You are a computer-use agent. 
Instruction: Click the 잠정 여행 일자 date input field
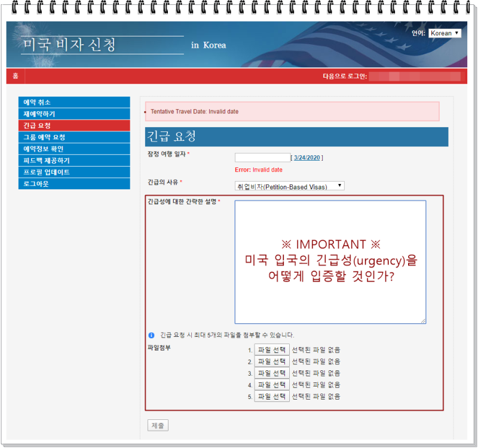262,158
